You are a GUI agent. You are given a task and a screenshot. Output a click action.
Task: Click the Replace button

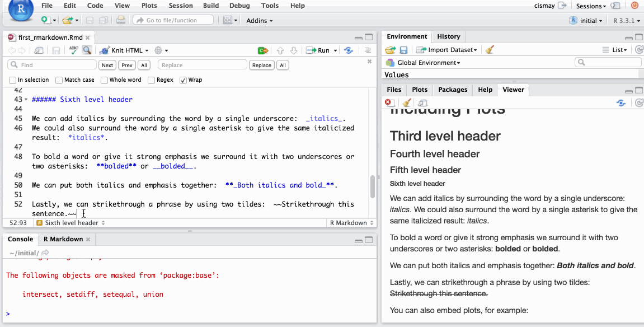[261, 66]
